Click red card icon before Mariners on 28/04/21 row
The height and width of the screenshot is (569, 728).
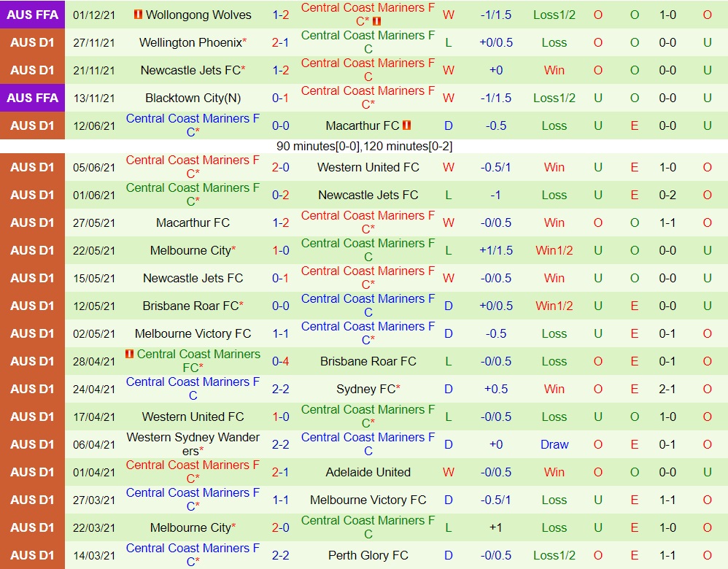129,354
